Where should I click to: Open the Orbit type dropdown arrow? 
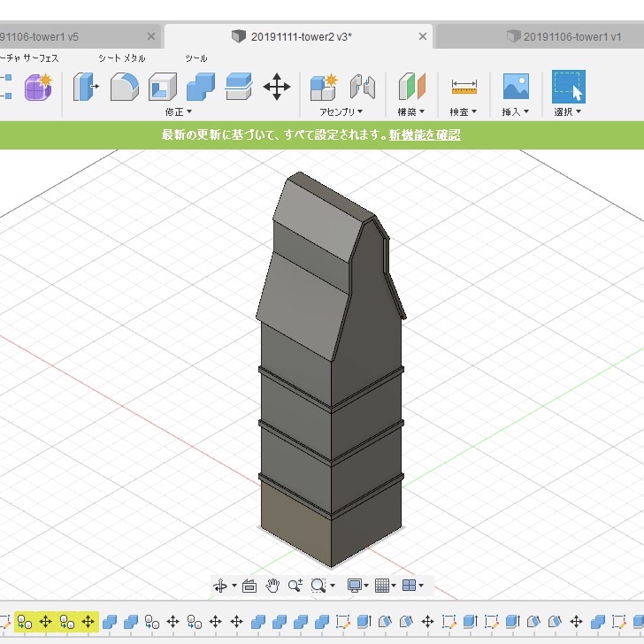[x=234, y=586]
